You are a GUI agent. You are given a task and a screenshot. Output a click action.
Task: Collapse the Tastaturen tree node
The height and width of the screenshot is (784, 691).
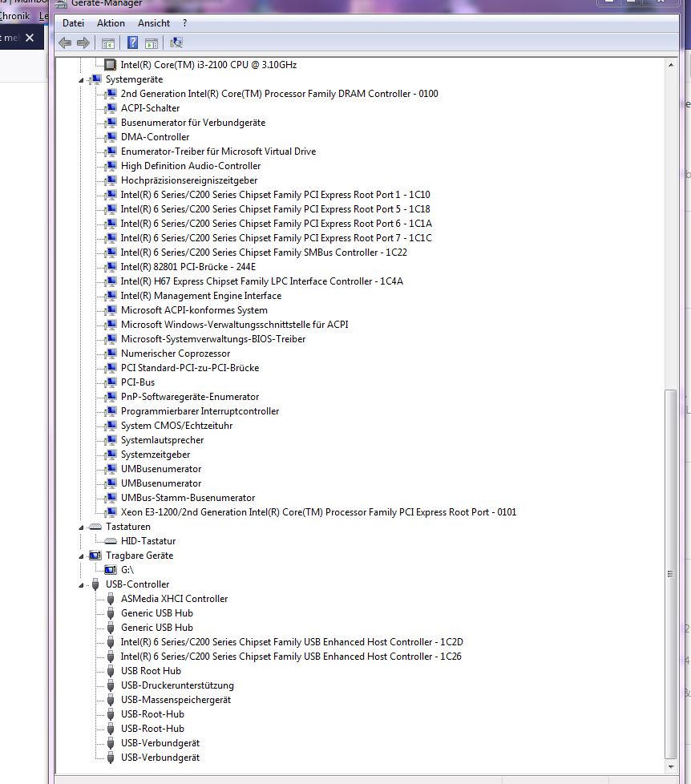[x=81, y=527]
